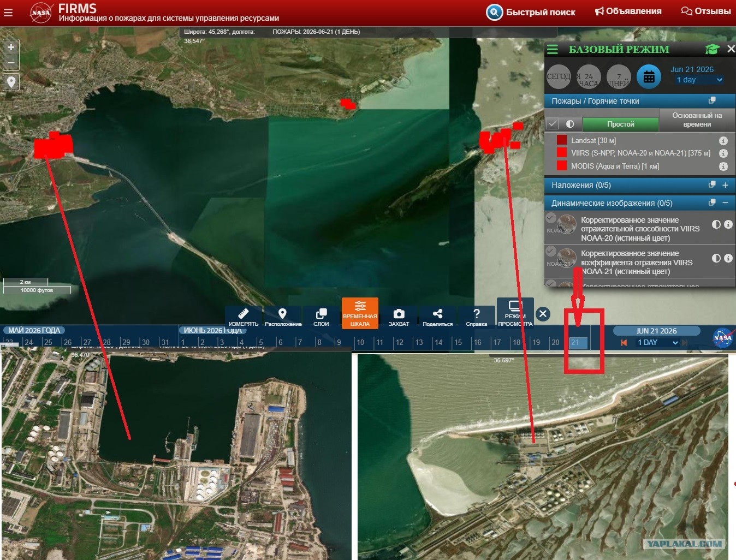Open the 1 day dropdown in panel
Screen dimensions: 736x560
[x=699, y=80]
